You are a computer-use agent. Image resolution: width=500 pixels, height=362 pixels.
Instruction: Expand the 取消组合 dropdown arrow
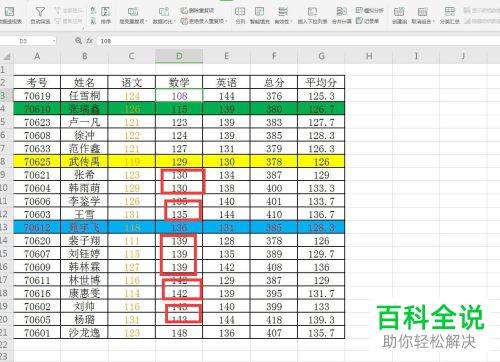coord(433,22)
